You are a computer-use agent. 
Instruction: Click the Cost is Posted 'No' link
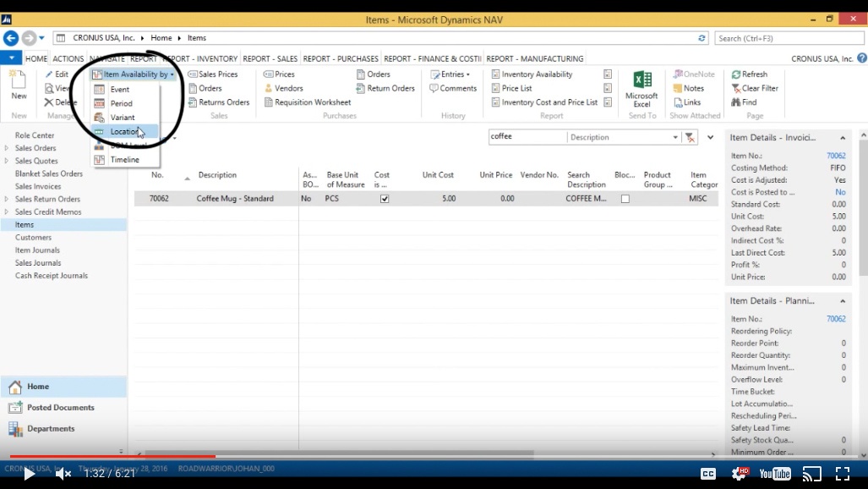pyautogui.click(x=840, y=192)
